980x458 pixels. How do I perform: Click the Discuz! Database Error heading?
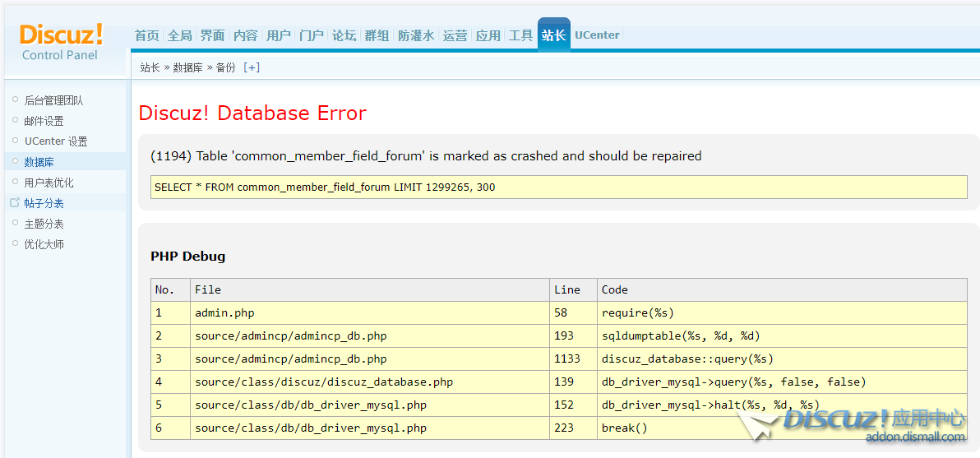click(252, 113)
